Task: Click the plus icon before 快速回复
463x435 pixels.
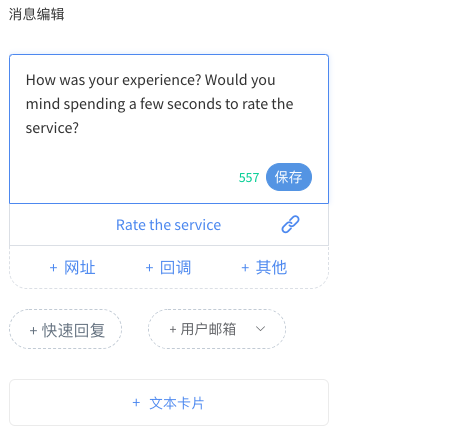Action: (x=33, y=331)
